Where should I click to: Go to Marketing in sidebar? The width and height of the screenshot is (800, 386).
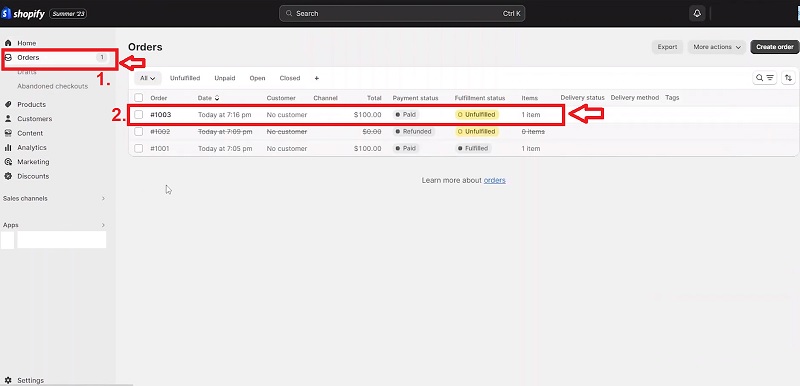click(33, 162)
